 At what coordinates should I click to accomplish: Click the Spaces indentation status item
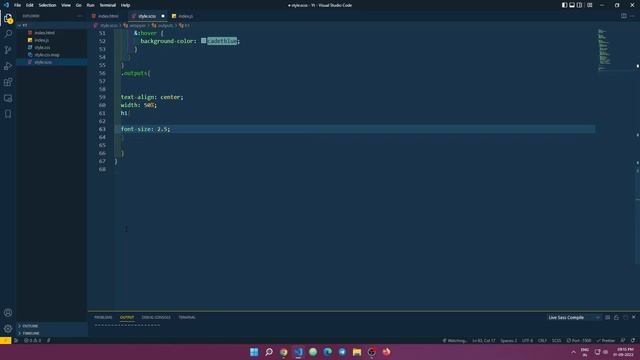click(509, 340)
